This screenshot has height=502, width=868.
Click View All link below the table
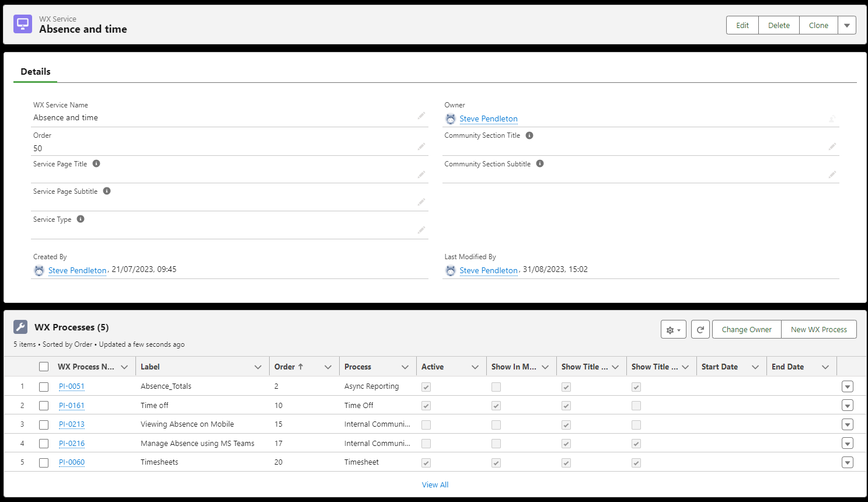pos(435,485)
